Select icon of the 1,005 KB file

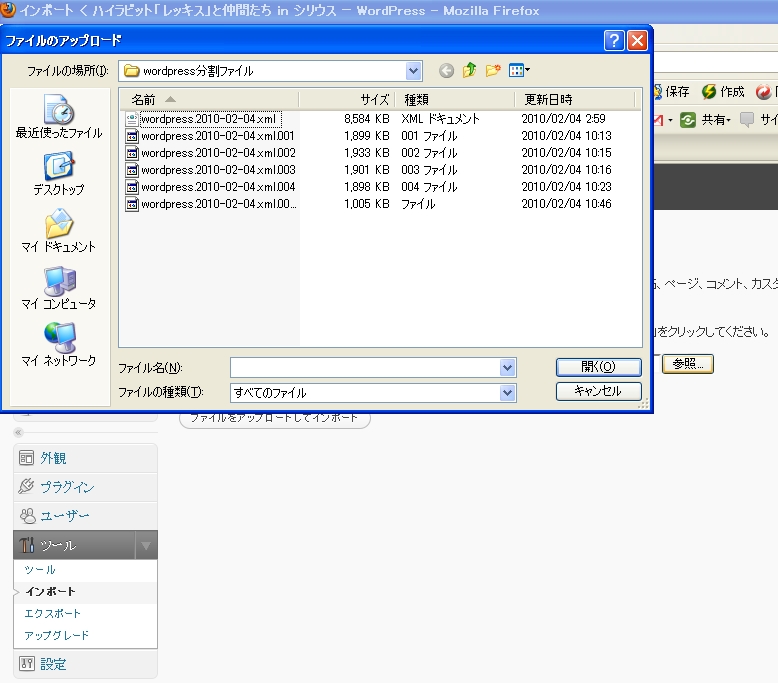coord(131,204)
